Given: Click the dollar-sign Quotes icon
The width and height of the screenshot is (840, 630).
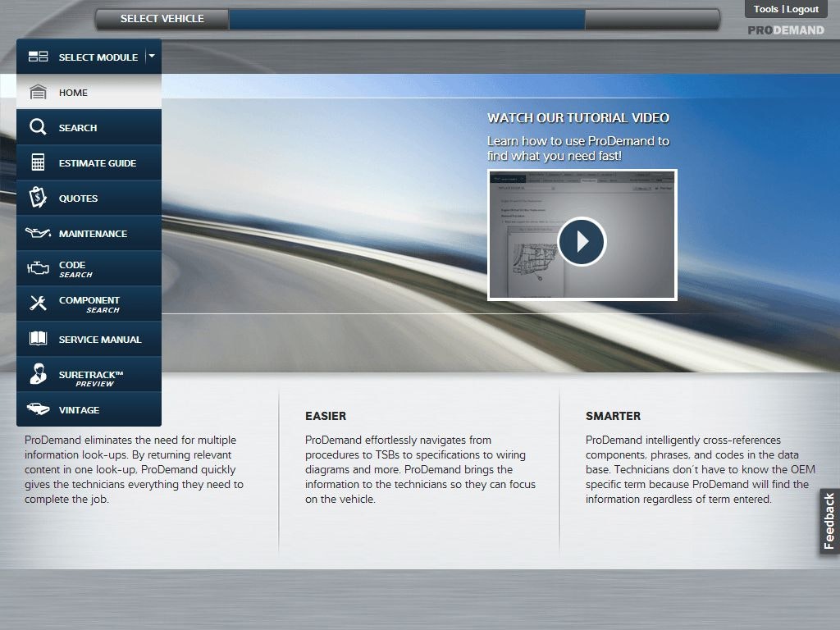Looking at the screenshot, I should click(x=38, y=198).
